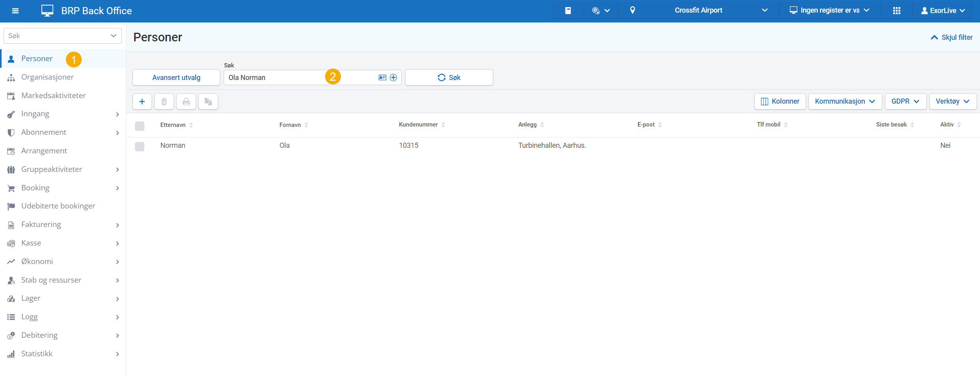The height and width of the screenshot is (376, 980).
Task: Sort by E-post column arrows
Action: (660, 125)
